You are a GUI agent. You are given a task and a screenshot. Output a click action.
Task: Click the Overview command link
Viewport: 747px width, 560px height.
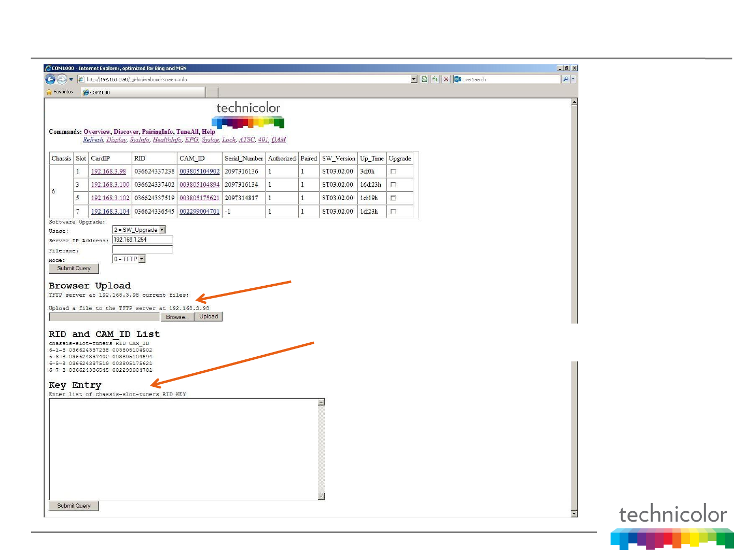pos(97,132)
